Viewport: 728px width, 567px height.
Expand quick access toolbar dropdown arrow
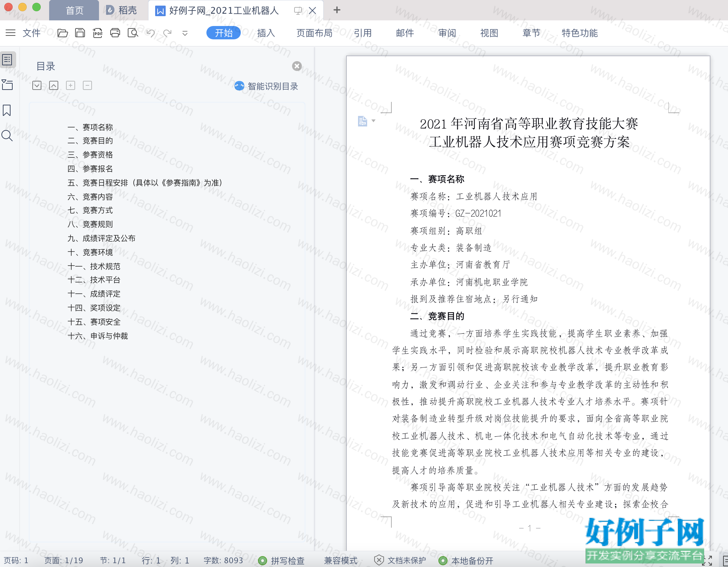tap(185, 33)
